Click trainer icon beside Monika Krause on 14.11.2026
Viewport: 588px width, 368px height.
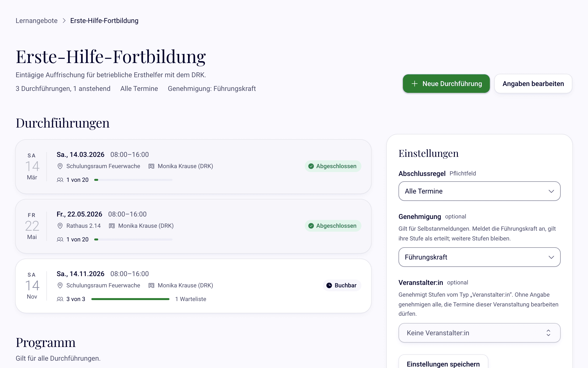point(151,285)
